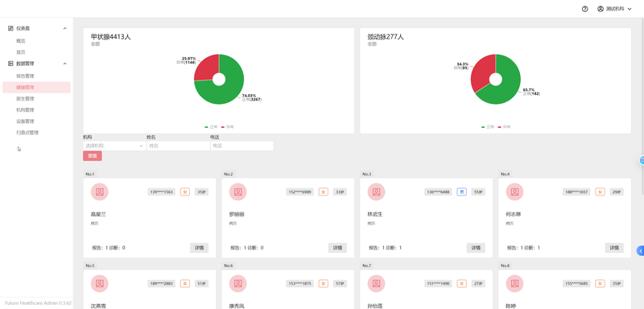644x309 pixels.
Task: Click female gender tag on card No.8
Action: tap(601, 283)
